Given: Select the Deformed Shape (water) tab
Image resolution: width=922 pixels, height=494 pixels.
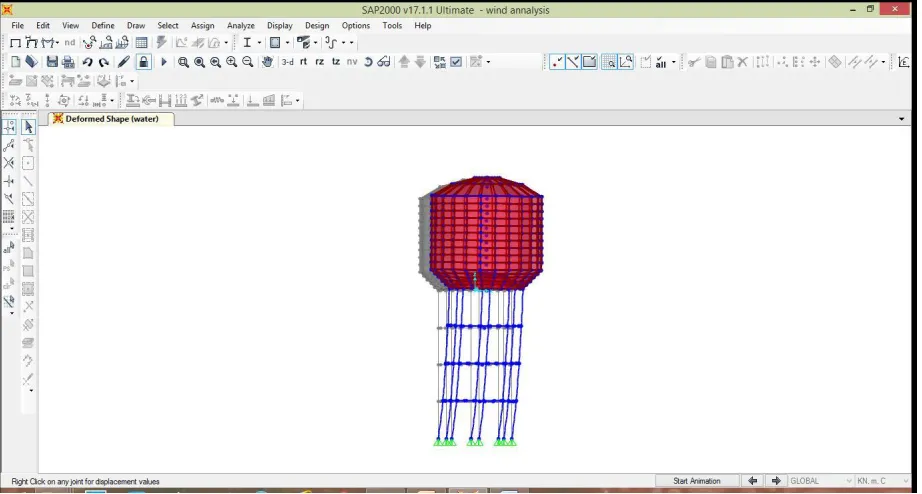Looking at the screenshot, I should click(x=112, y=119).
